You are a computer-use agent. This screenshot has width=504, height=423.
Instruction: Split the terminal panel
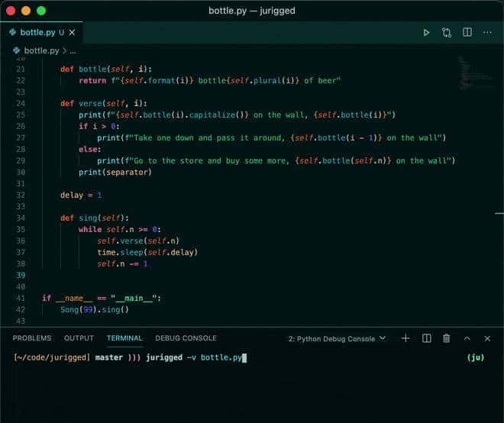426,338
